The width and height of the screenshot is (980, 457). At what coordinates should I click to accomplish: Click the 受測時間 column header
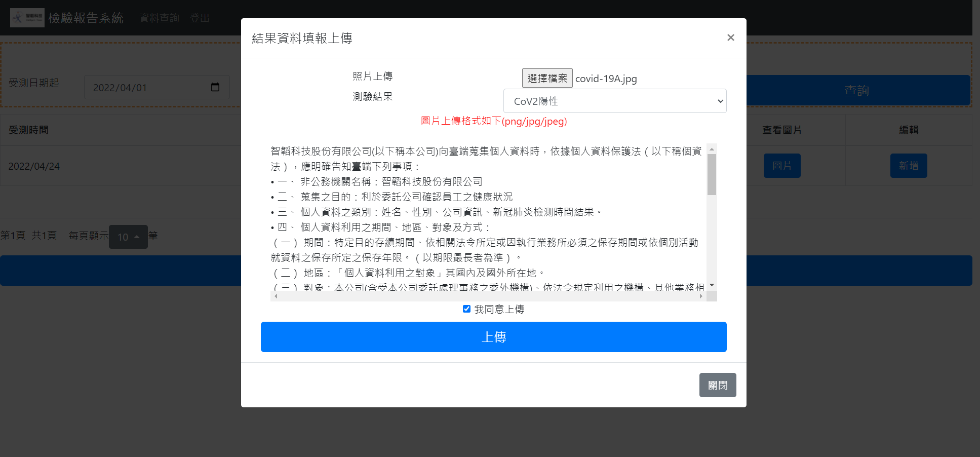[x=29, y=130]
